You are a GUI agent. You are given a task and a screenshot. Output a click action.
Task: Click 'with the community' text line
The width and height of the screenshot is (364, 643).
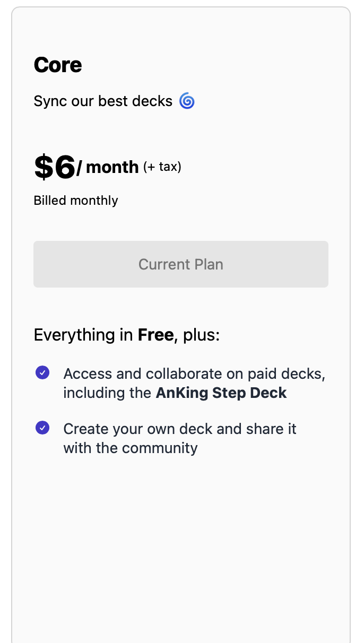pos(131,448)
